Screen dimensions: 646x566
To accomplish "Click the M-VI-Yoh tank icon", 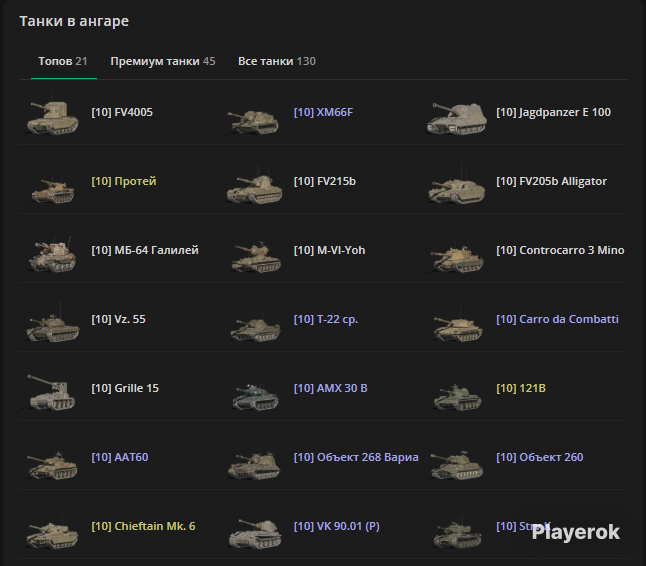I will (255, 258).
